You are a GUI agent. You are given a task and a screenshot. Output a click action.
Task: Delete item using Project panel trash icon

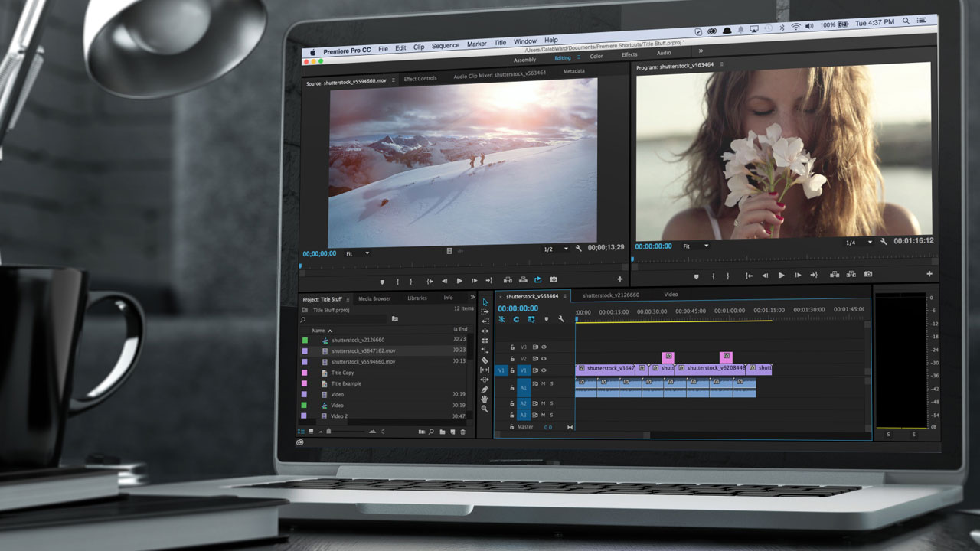pyautogui.click(x=462, y=432)
